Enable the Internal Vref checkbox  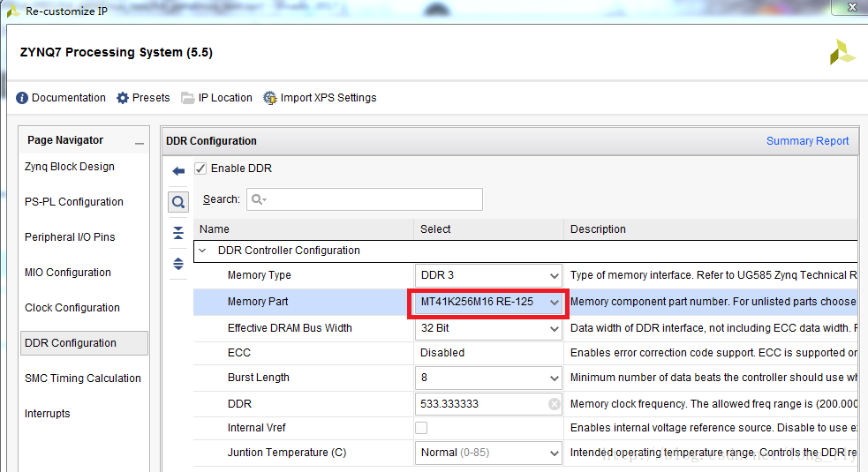(421, 428)
